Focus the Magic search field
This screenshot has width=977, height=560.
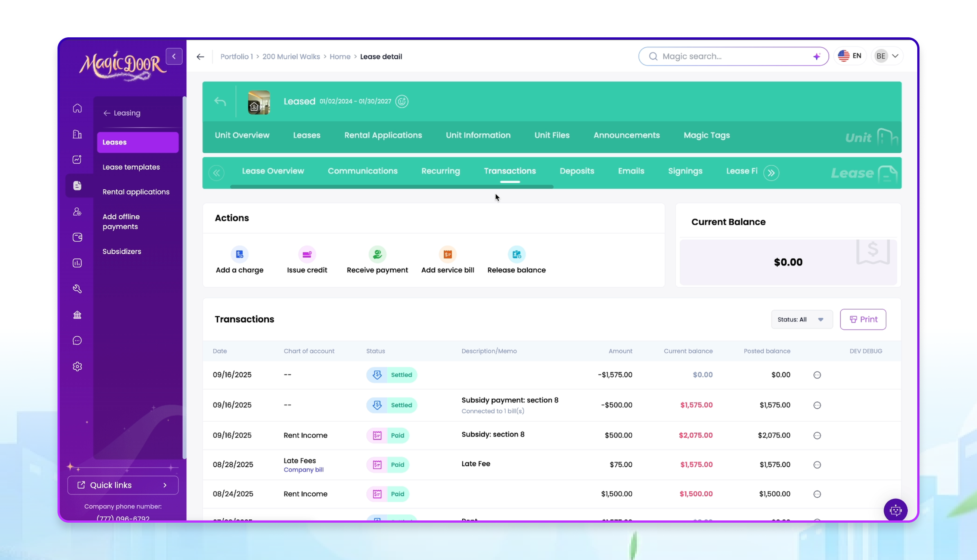pyautogui.click(x=733, y=56)
